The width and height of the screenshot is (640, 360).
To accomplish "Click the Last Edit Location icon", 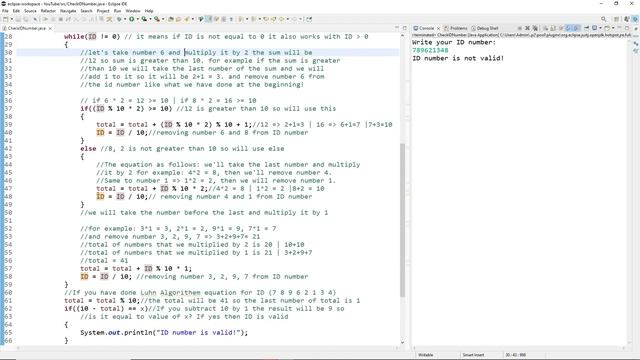I will tap(266, 19).
